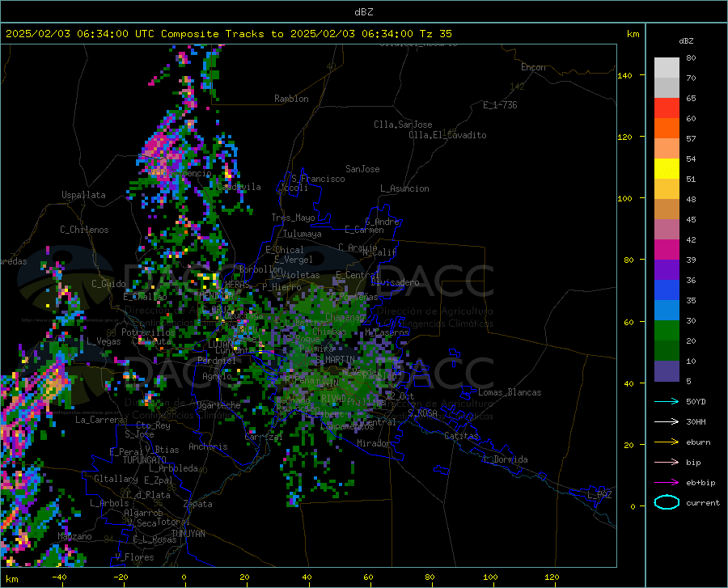Click the E_1-736 place label
Screen dimensions: 728x588
500,105
